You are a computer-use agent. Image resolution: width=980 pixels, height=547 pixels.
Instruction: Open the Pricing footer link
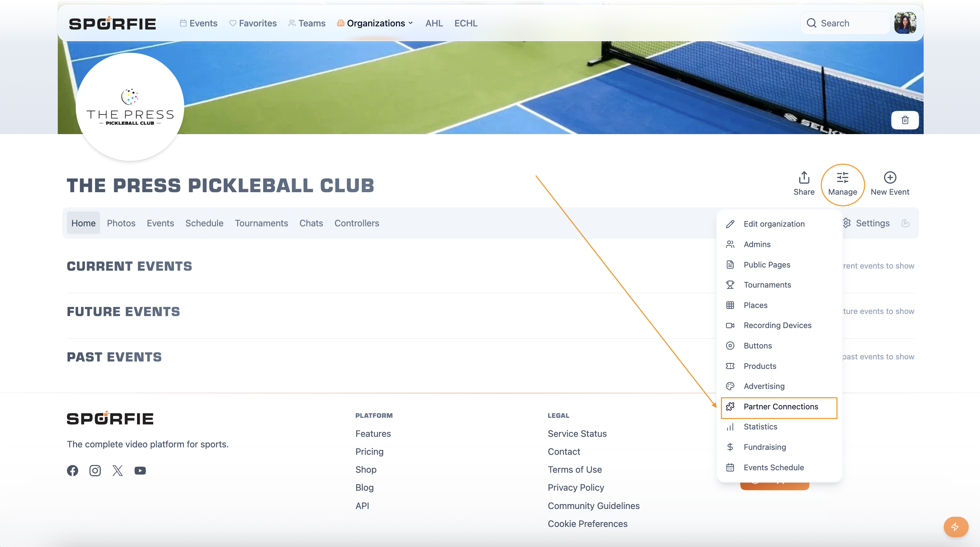coord(370,452)
